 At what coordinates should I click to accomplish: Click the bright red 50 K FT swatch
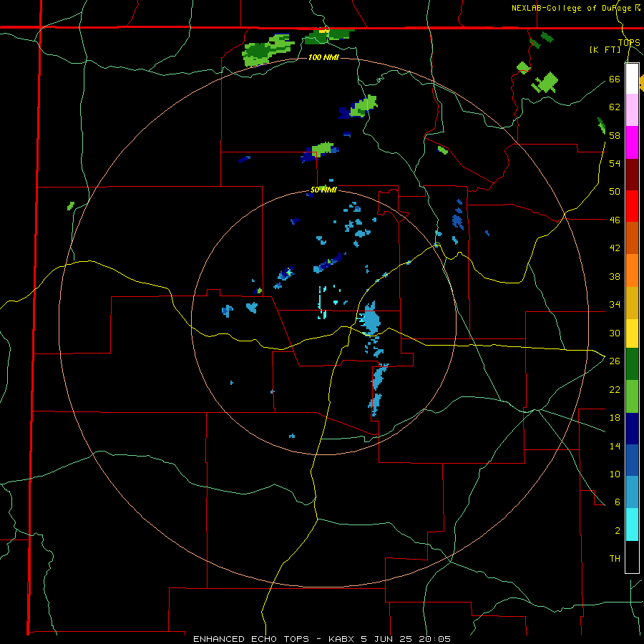[x=632, y=206]
